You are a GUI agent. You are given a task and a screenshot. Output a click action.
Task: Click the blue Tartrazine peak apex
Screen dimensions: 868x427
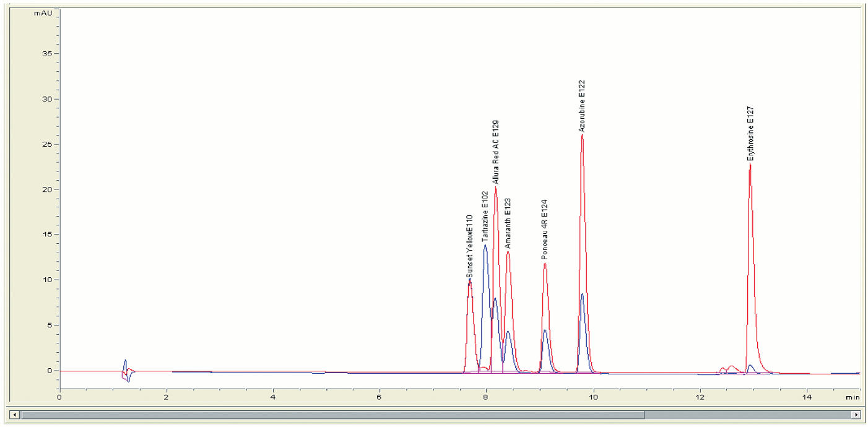coord(485,246)
